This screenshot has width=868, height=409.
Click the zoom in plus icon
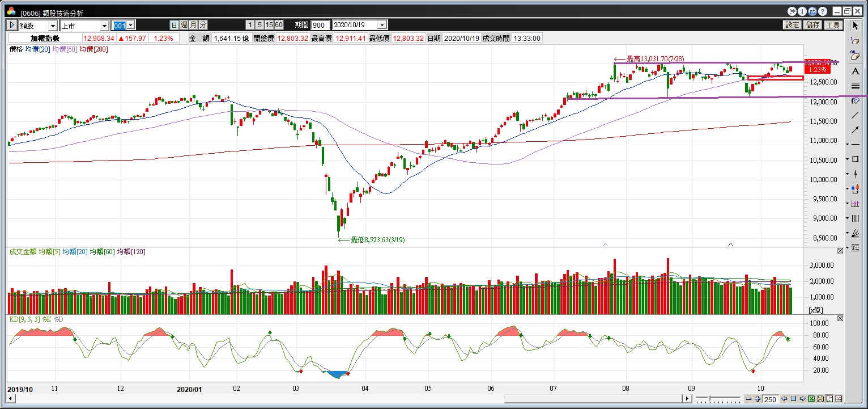(758, 399)
